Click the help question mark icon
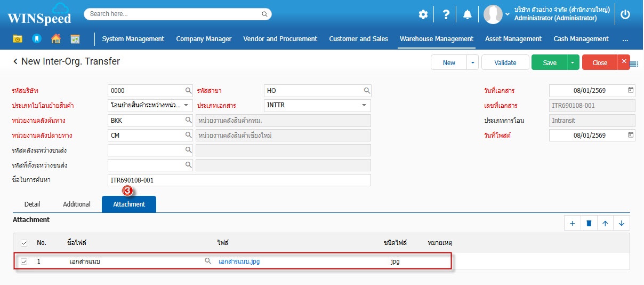 tap(446, 14)
